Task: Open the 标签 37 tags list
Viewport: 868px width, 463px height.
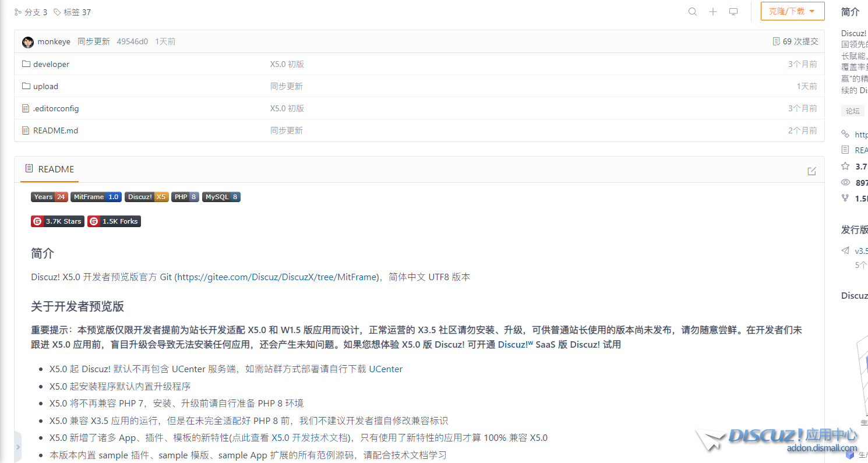Action: pos(72,12)
